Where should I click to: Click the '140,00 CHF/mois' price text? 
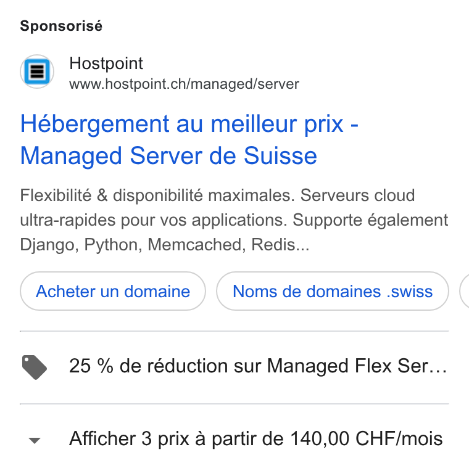coord(367,439)
